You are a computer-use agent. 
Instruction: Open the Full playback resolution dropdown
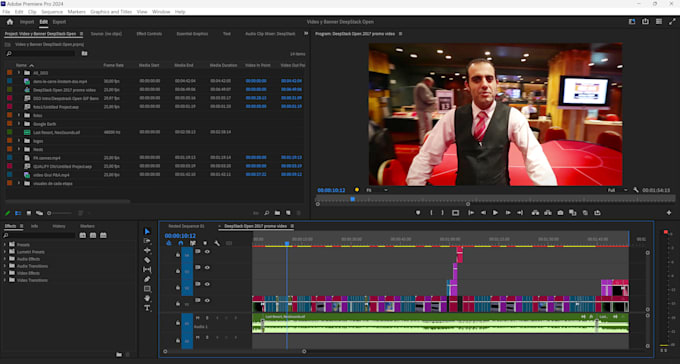[x=618, y=190]
